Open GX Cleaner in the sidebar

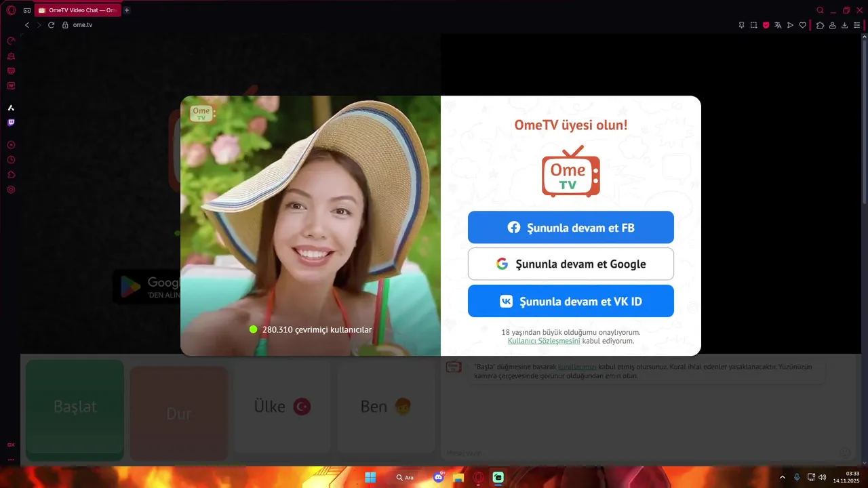[11, 56]
